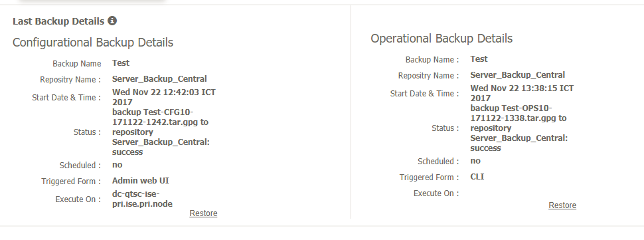The height and width of the screenshot is (240, 644).
Task: Click the Test-OPS10 backup status text
Action: [519, 128]
